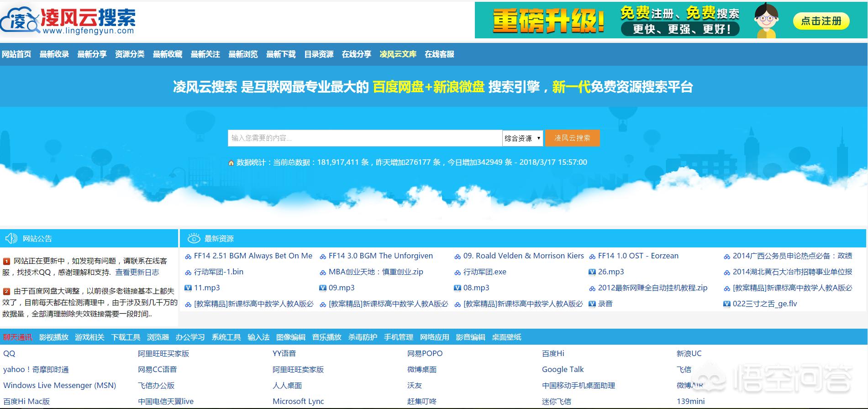Open 最新收录 in the navigation bar
Screen dimensions: 868x409
click(54, 54)
